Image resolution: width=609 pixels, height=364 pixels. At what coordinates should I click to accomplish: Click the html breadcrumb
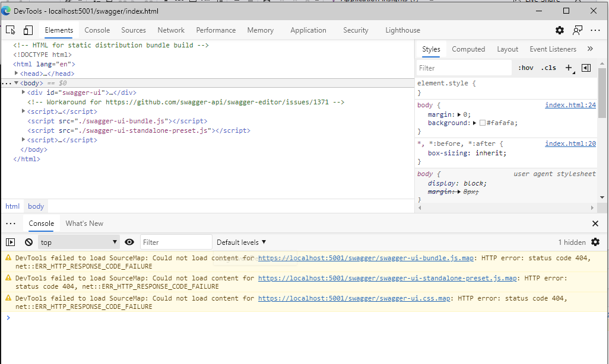click(12, 206)
